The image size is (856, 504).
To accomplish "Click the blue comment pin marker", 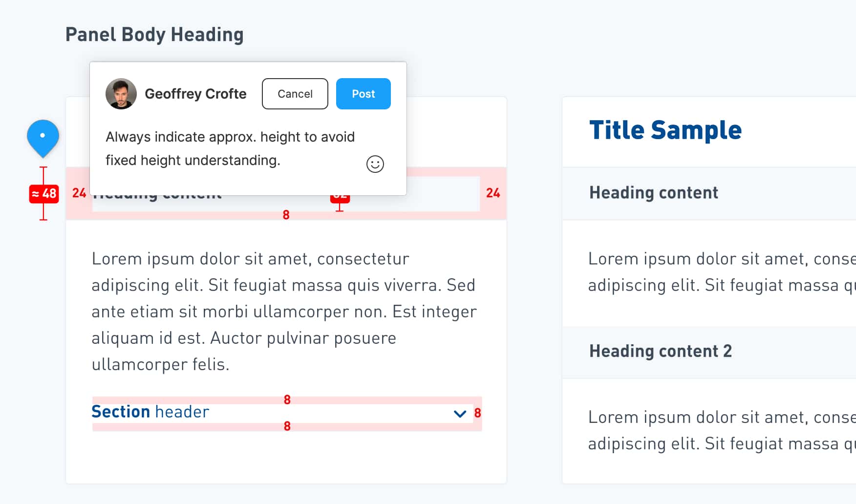I will click(43, 138).
